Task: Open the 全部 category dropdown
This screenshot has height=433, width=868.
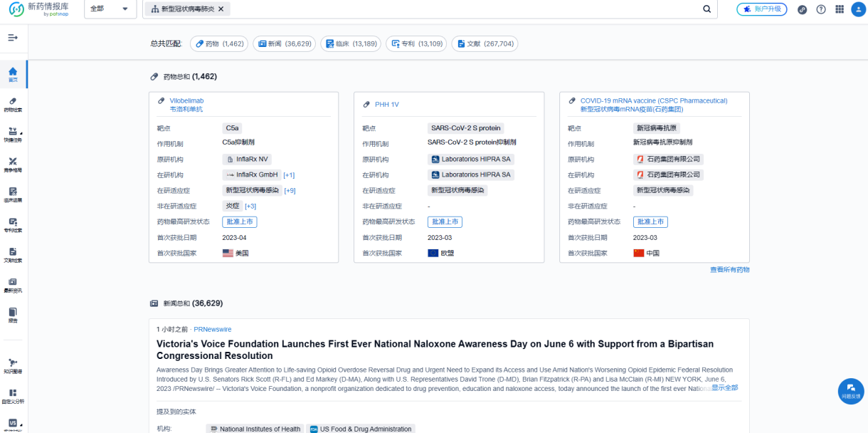Action: (110, 9)
